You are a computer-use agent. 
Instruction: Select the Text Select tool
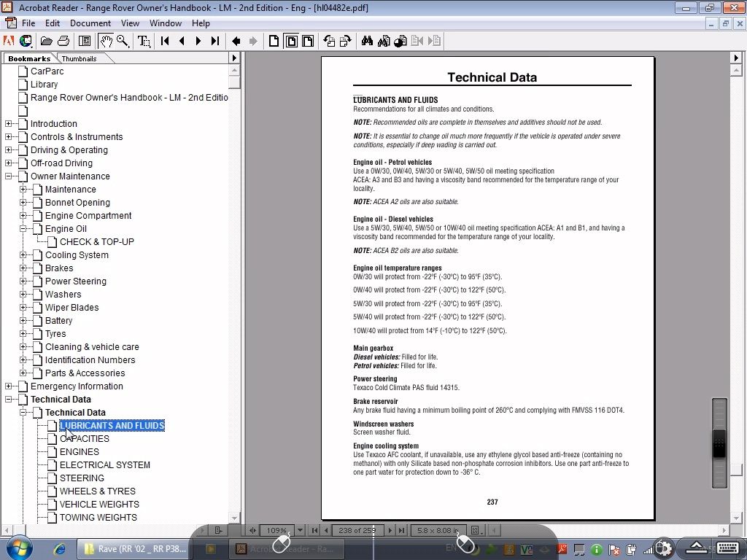144,41
